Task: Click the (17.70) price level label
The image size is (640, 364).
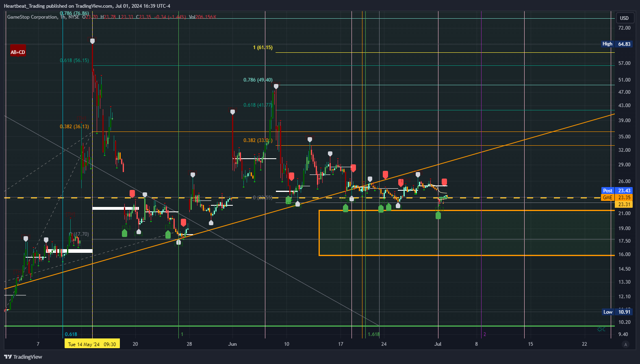Action: pyautogui.click(x=81, y=234)
